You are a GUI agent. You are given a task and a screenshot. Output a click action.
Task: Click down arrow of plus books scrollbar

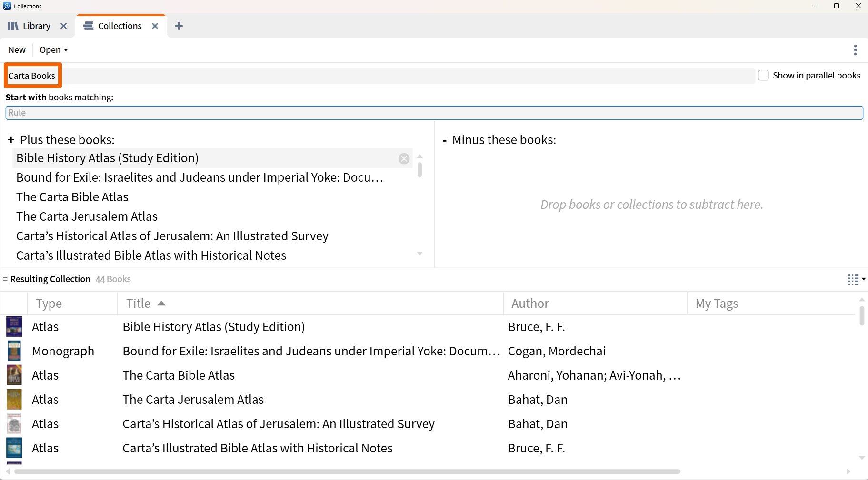[x=419, y=254]
